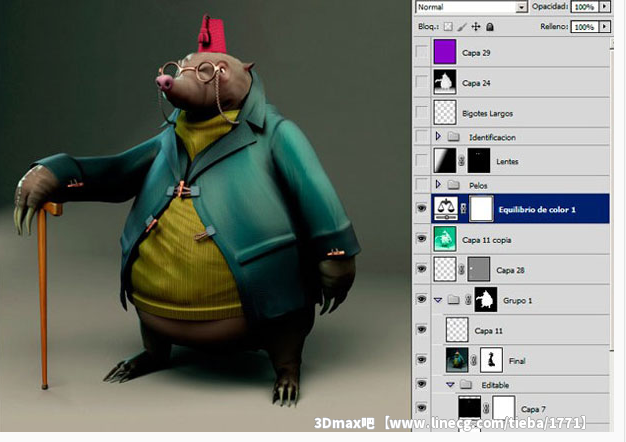626x442 pixels.
Task: Click the link icon on Capa 28 layer
Action: [x=462, y=270]
